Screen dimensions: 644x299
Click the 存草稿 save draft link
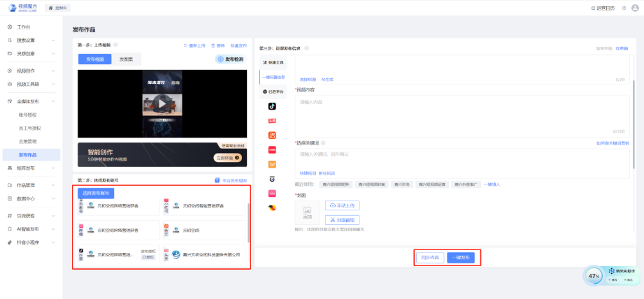[x=622, y=48]
